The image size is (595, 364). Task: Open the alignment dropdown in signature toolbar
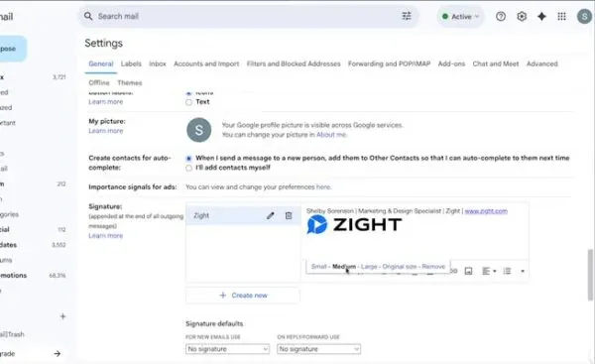(489, 271)
